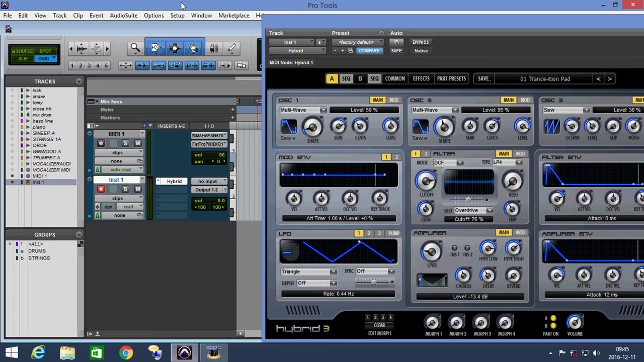The image size is (644, 362).
Task: Click the Zoom Toggle button
Action: click(125, 65)
